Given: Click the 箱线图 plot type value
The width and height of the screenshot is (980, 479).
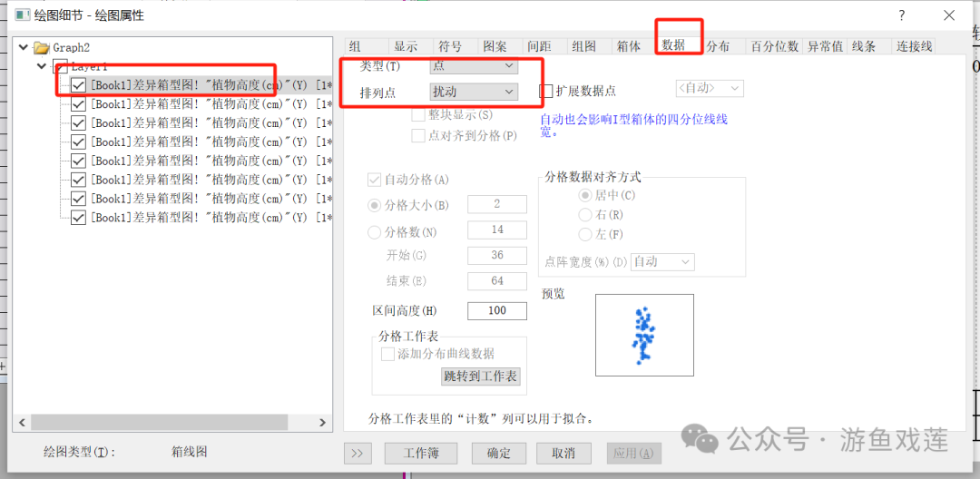Looking at the screenshot, I should [x=189, y=452].
